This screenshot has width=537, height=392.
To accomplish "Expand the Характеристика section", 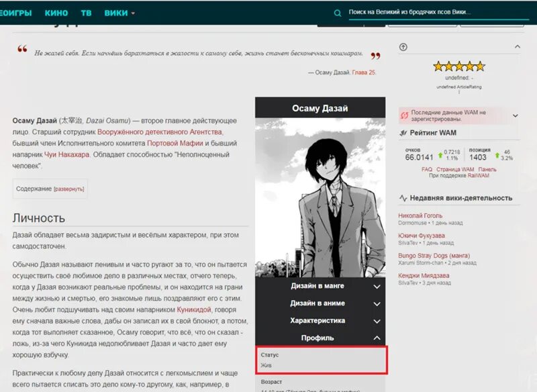I will [x=320, y=321].
